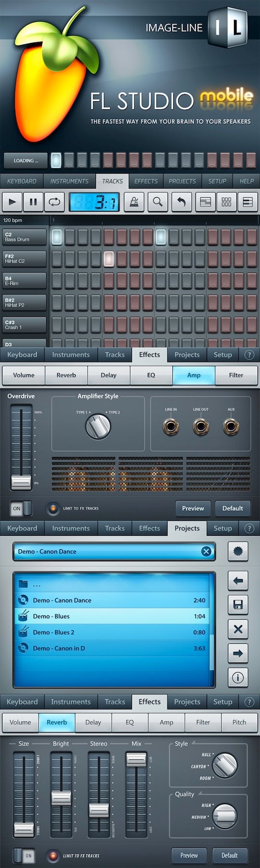Open the uppercase HELP tab

click(x=247, y=181)
